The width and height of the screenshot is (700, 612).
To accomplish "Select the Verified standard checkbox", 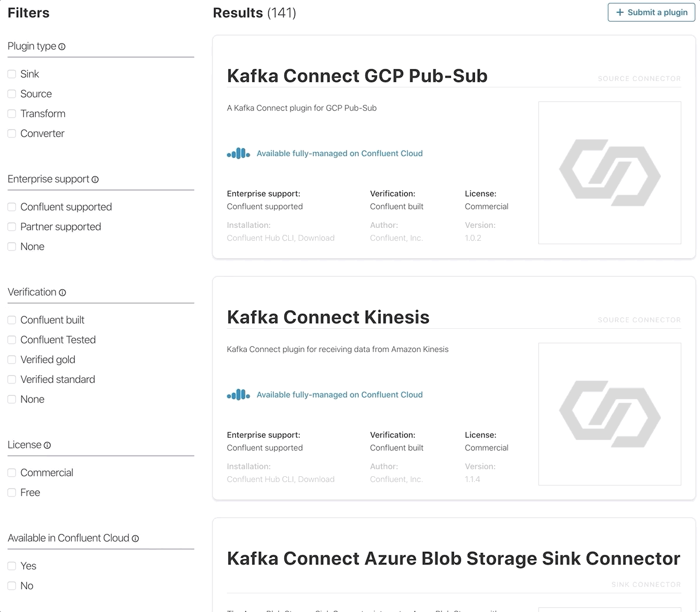I will pos(12,379).
